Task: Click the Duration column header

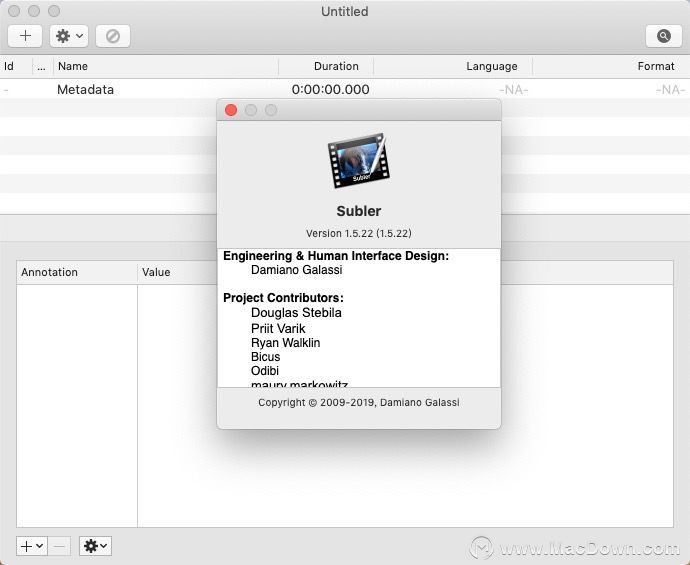Action: point(335,66)
